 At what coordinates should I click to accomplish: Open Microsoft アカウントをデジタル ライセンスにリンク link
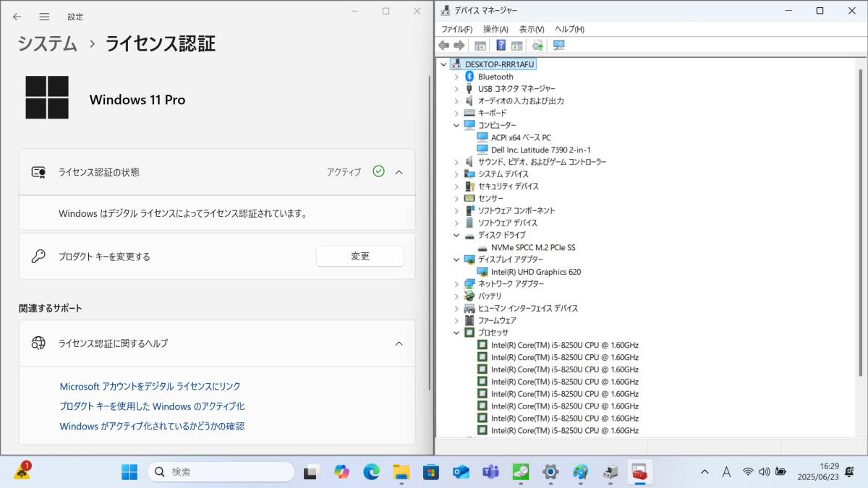coord(150,387)
